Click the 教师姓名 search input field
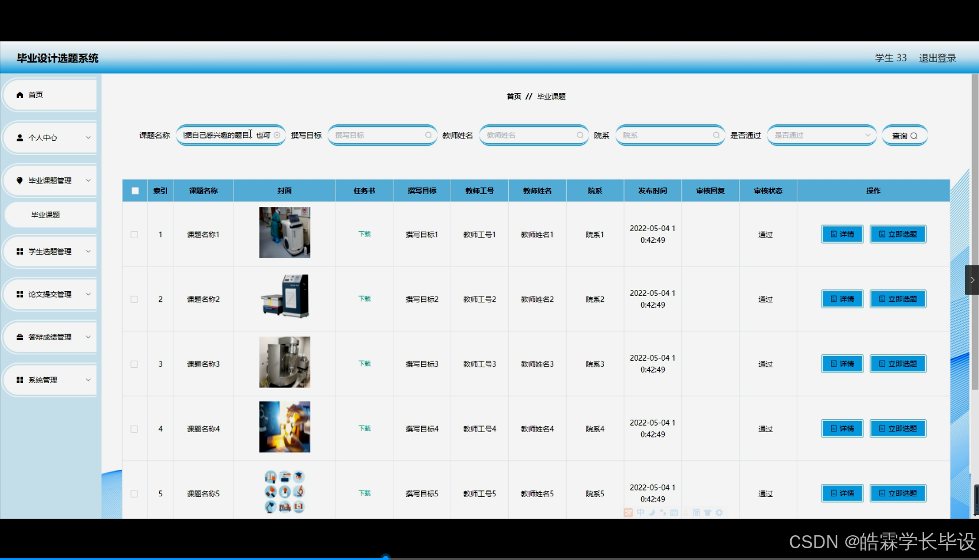The width and height of the screenshot is (979, 560). [534, 135]
